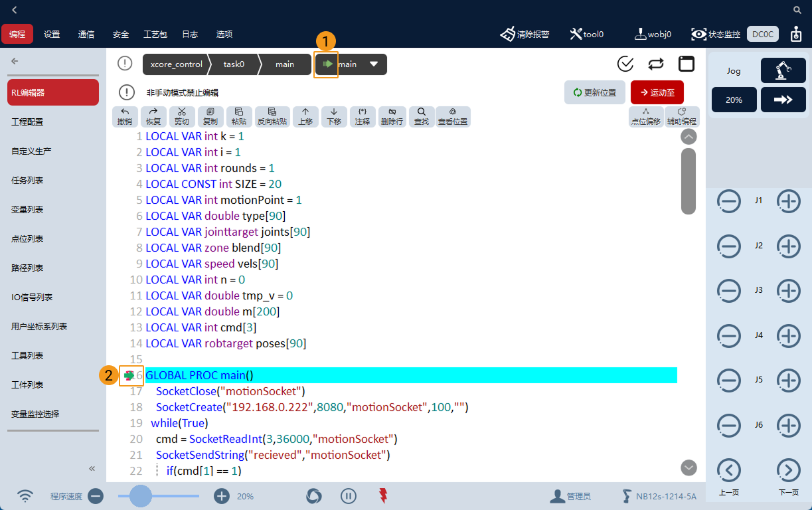Click the clear alarms (清除报警) broom icon
This screenshot has height=510, width=812.
tap(508, 34)
